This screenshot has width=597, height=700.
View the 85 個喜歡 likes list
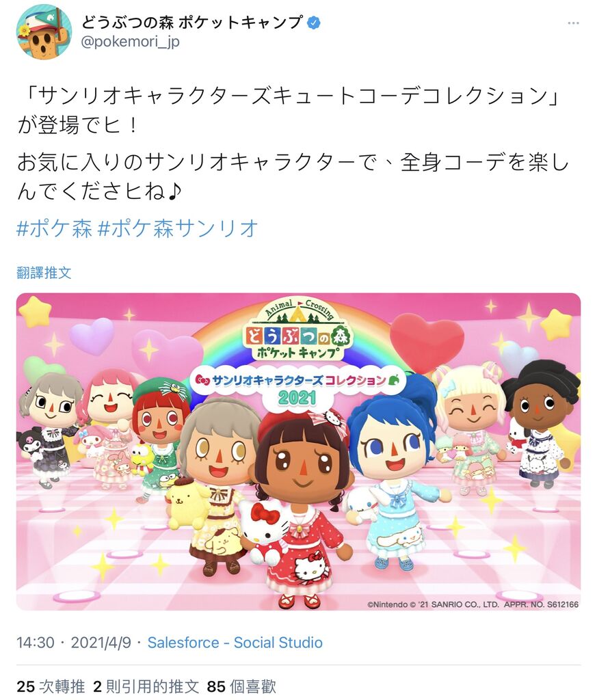click(241, 686)
